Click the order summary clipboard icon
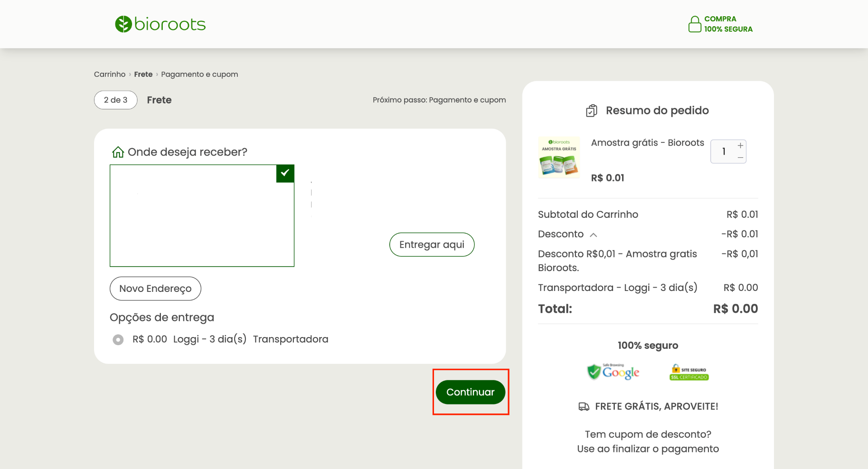 click(592, 111)
